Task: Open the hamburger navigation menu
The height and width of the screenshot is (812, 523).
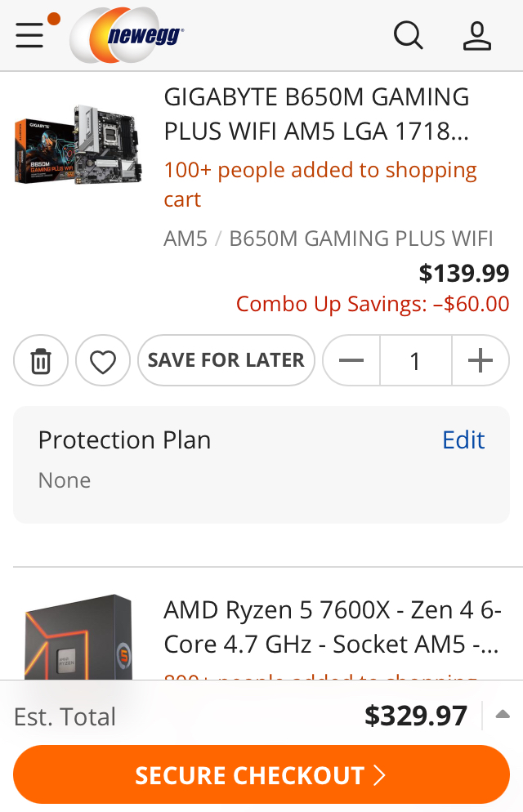Action: click(29, 35)
